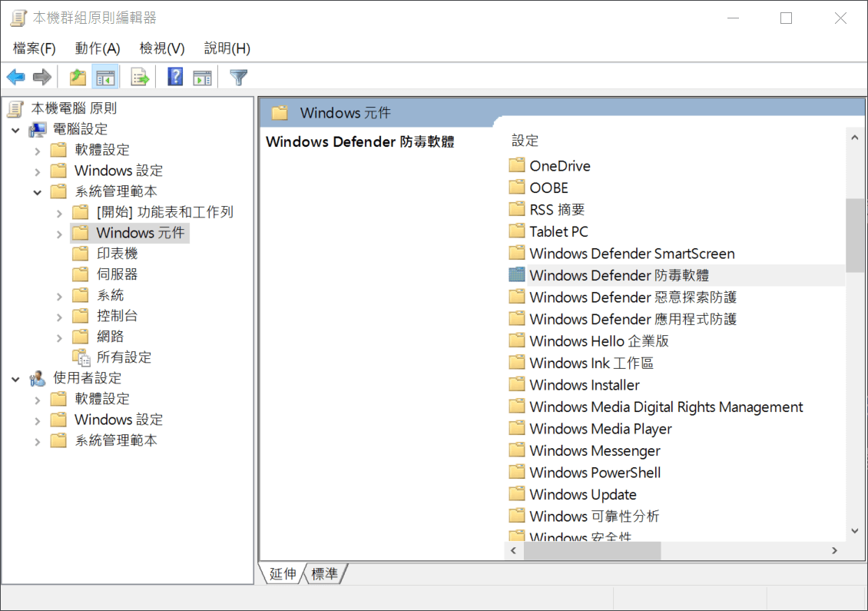Click the 使用者設定 user icon
868x611 pixels.
(38, 378)
